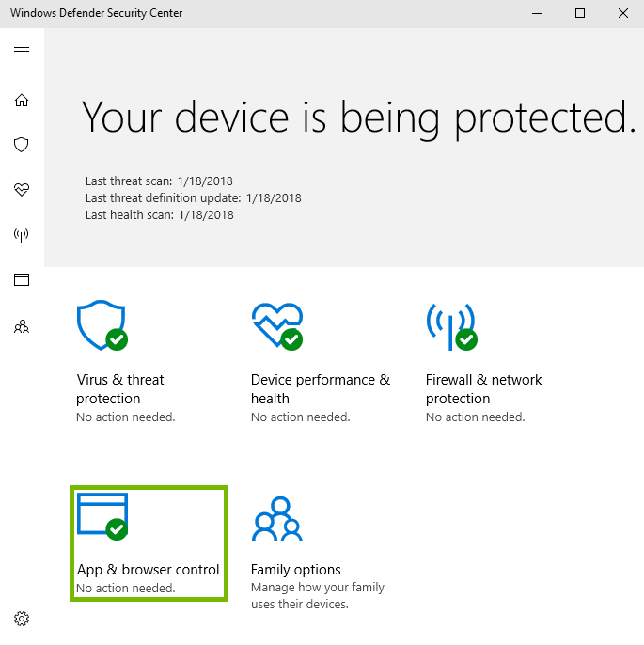Click 'Last health scan: 1/18/2018' line
This screenshot has height=645, width=644.
click(x=159, y=214)
